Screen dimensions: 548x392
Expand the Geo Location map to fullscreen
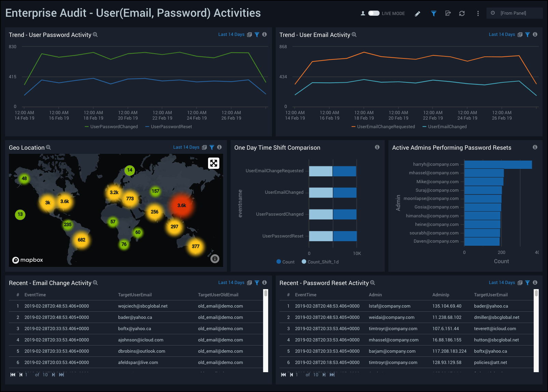click(x=214, y=163)
